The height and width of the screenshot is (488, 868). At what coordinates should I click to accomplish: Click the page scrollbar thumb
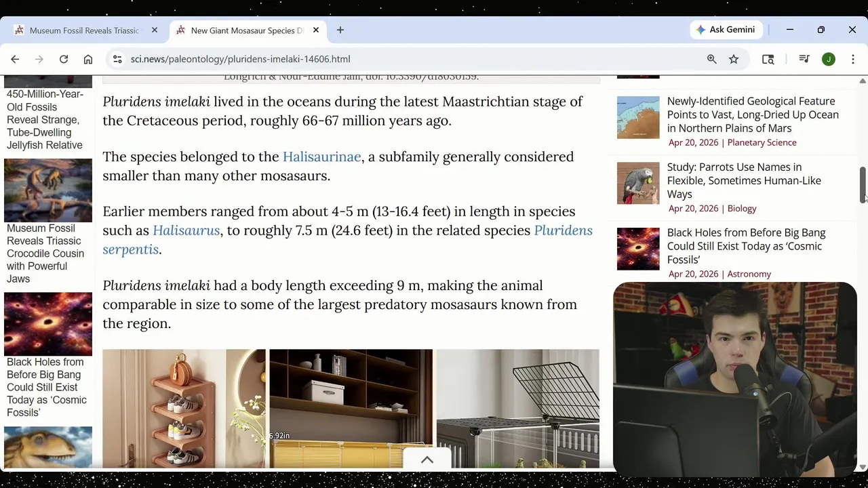click(863, 184)
